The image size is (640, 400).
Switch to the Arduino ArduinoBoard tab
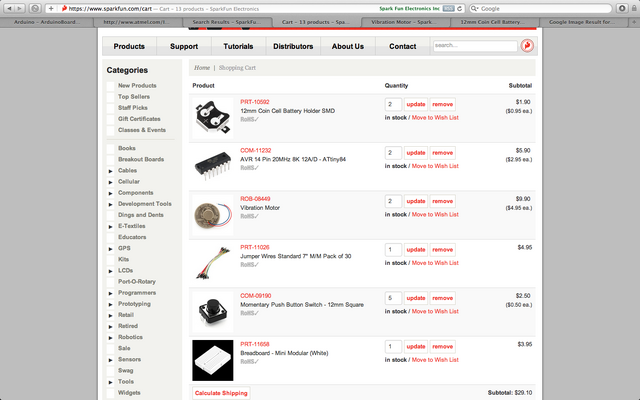47,22
